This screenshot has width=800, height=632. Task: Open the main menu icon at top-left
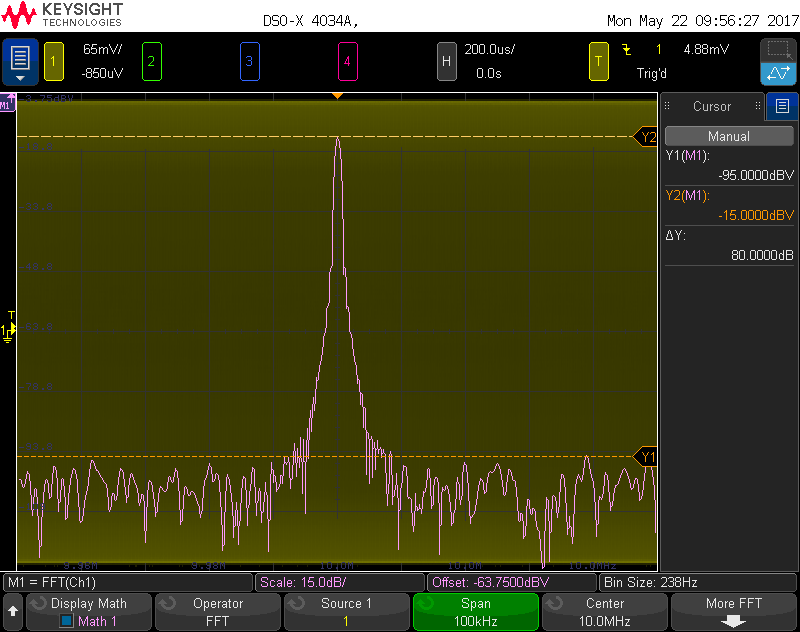tap(20, 62)
